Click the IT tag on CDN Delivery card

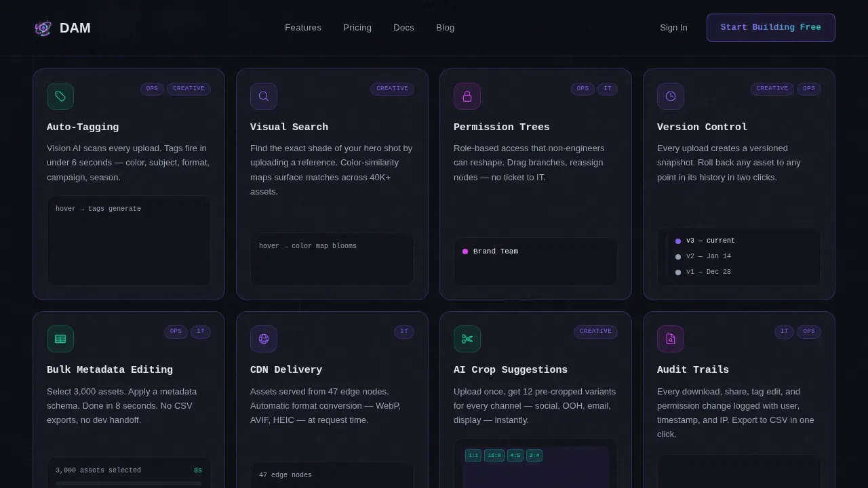404,331
